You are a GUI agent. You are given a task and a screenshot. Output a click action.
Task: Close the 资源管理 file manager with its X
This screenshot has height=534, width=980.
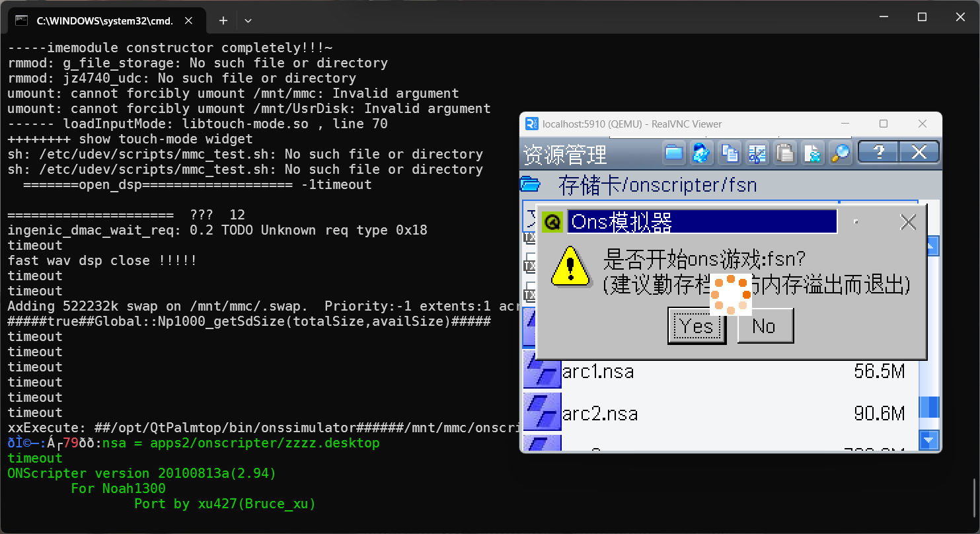(919, 153)
